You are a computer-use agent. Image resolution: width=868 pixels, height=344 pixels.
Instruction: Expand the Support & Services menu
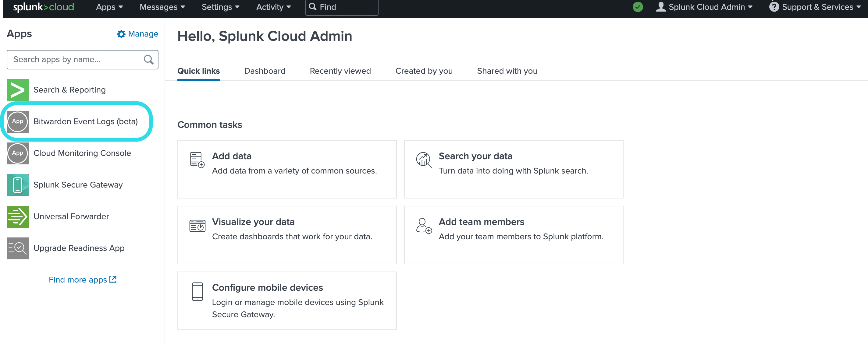(x=816, y=7)
